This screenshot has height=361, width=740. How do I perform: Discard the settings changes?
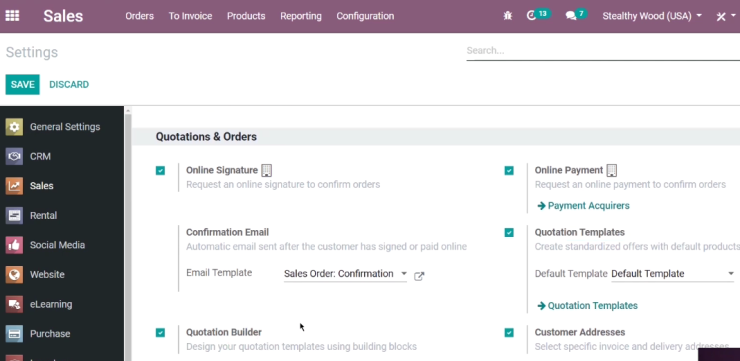click(x=69, y=84)
